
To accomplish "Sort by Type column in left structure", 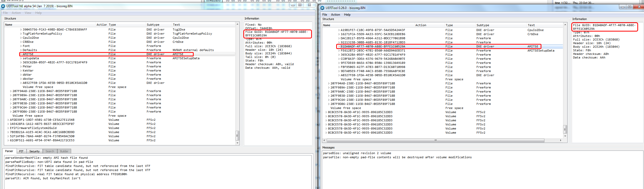I will (x=127, y=25).
